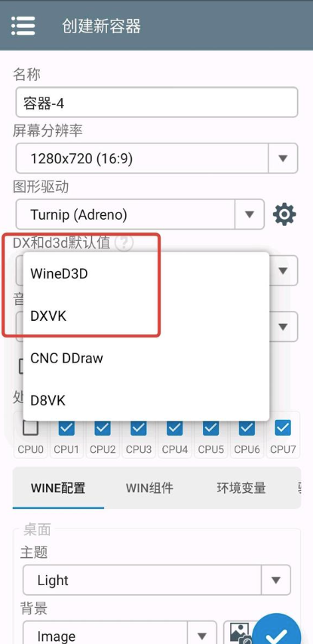Image resolution: width=313 pixels, height=644 pixels.
Task: Disable the CPU5 processor core
Action: pos(211,428)
